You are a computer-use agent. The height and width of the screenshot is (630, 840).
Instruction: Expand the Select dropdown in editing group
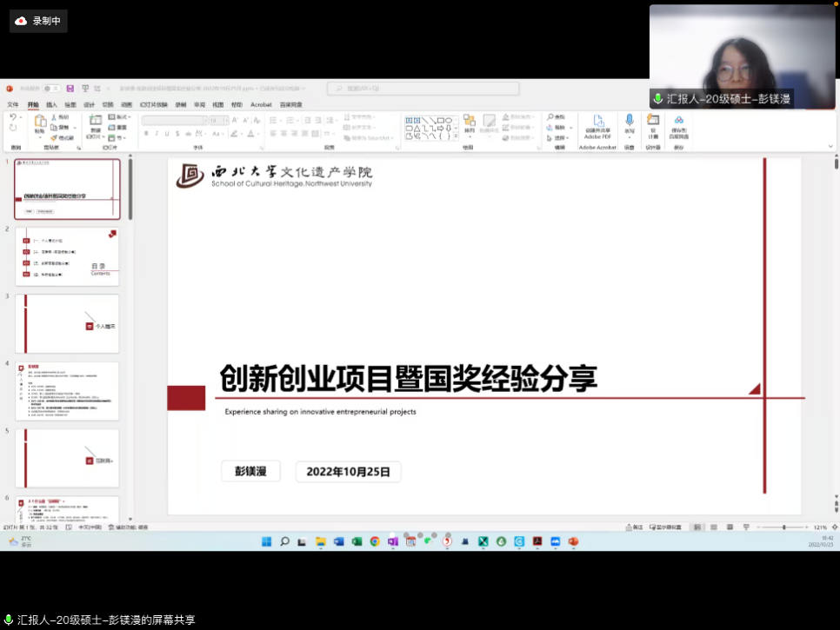558,138
